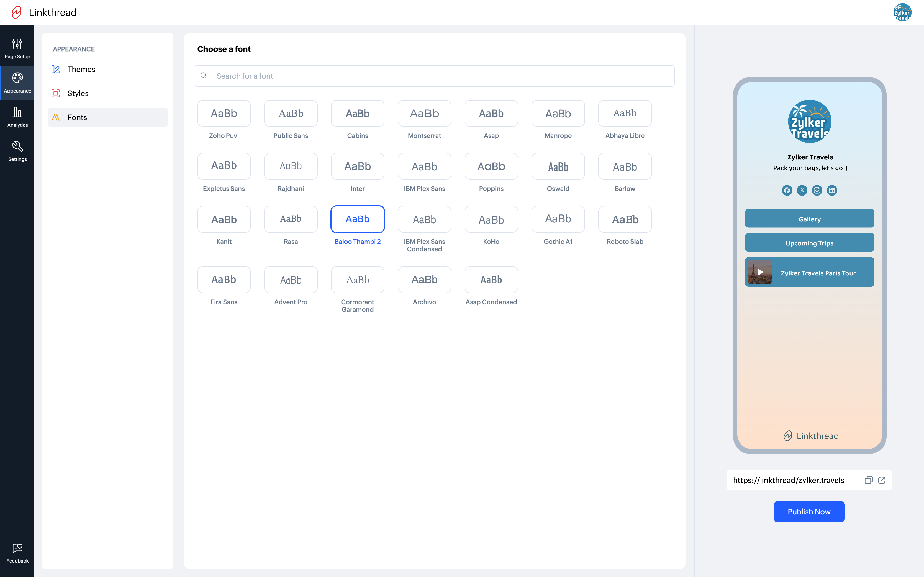The height and width of the screenshot is (577, 924).
Task: Click the Upcoming Trips preview button
Action: tap(809, 243)
